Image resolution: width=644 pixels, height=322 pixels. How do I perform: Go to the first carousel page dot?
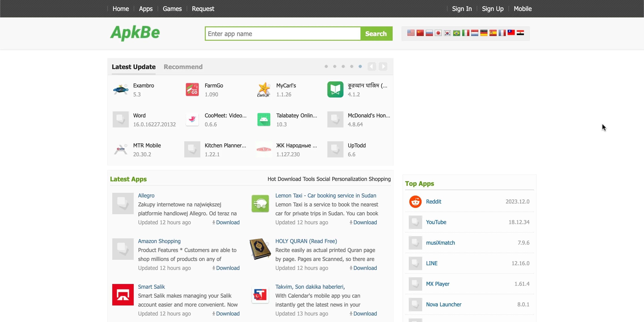[326, 66]
